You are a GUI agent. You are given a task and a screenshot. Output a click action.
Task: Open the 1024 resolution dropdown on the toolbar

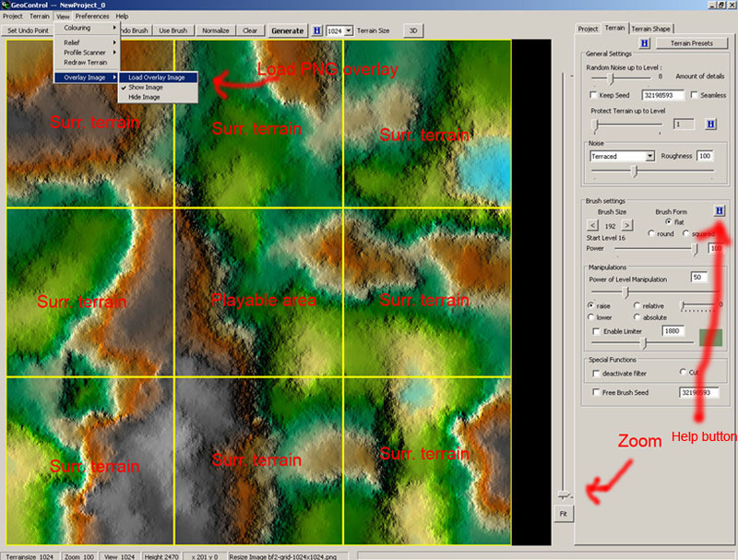346,30
